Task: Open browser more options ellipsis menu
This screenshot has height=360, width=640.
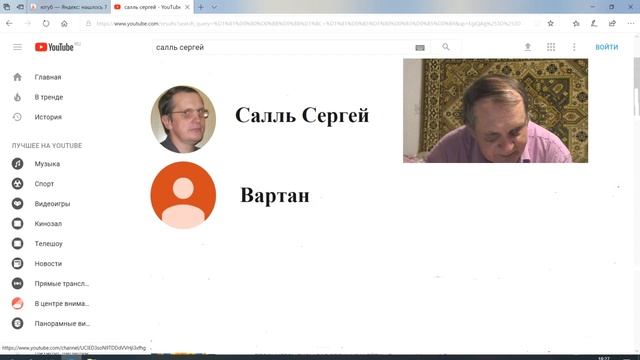Action: [x=631, y=24]
